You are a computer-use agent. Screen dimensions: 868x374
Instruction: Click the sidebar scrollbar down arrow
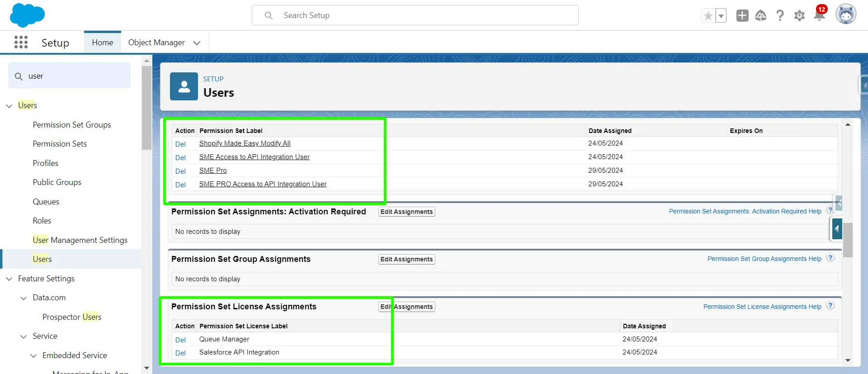pos(146,368)
